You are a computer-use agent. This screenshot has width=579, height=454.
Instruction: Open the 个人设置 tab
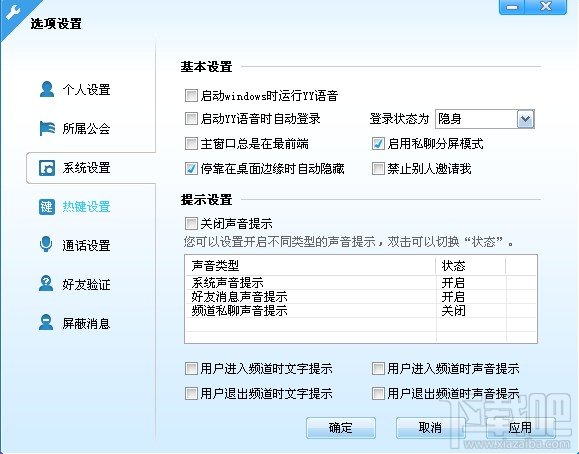coord(86,89)
